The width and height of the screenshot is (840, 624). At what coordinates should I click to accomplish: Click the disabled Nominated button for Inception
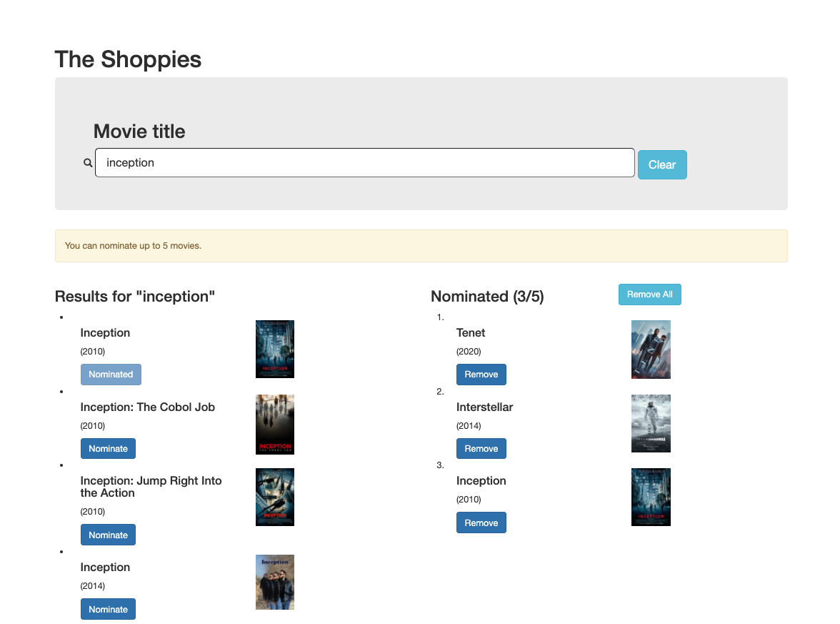pyautogui.click(x=111, y=375)
